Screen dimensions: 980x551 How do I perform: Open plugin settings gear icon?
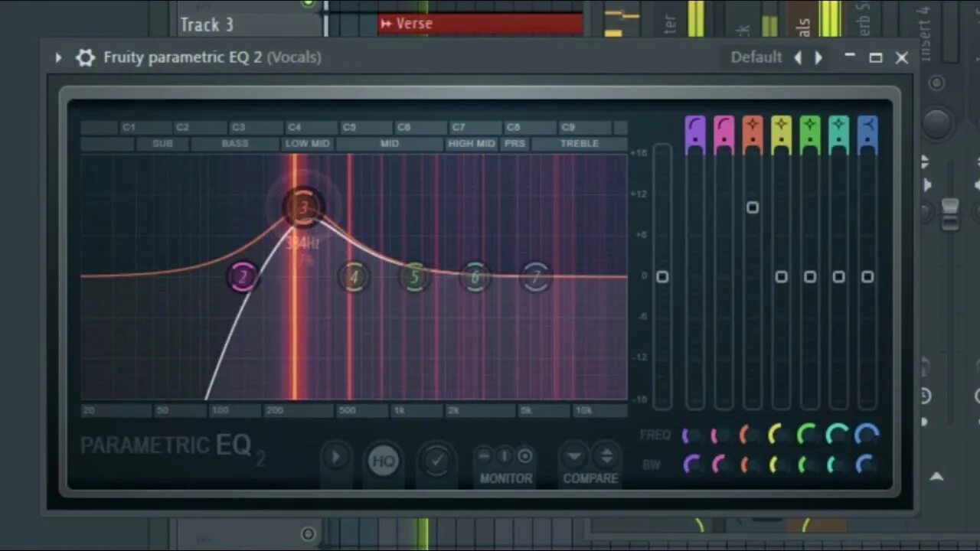pyautogui.click(x=85, y=57)
